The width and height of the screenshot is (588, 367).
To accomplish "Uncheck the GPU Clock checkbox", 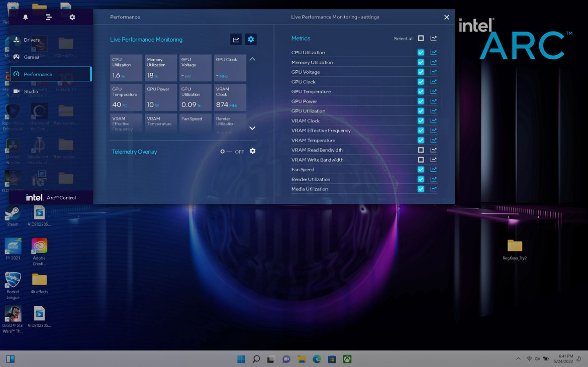I will pyautogui.click(x=421, y=82).
